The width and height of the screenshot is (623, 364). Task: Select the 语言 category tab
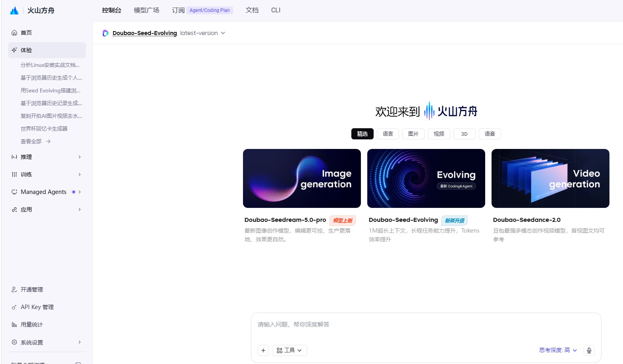(x=388, y=134)
